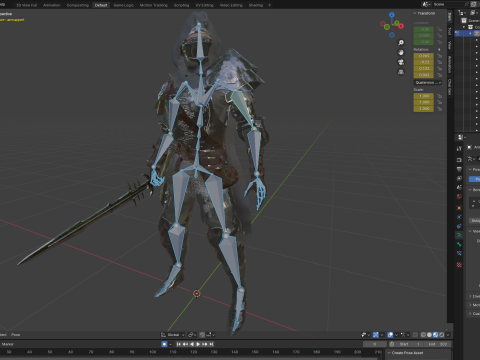Toggle lock on first Scale value
This screenshot has width=480, height=360.
(x=440, y=96)
